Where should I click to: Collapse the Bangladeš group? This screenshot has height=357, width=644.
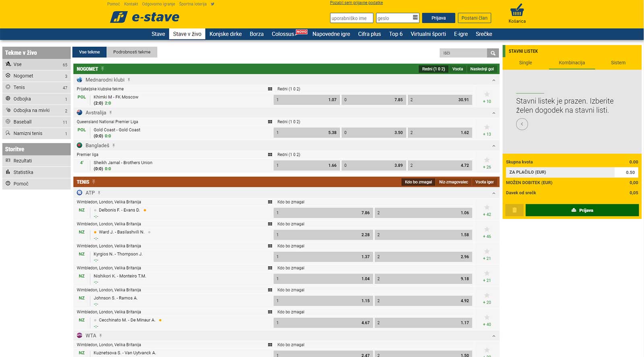point(493,146)
